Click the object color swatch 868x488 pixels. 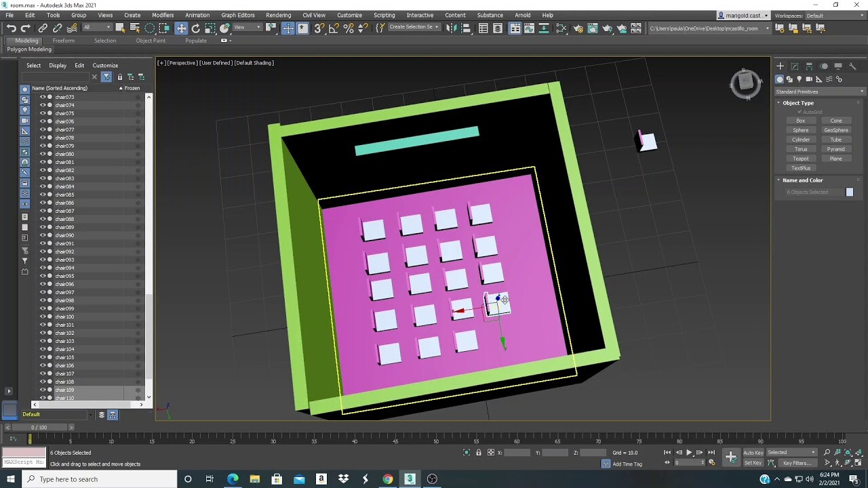(850, 192)
